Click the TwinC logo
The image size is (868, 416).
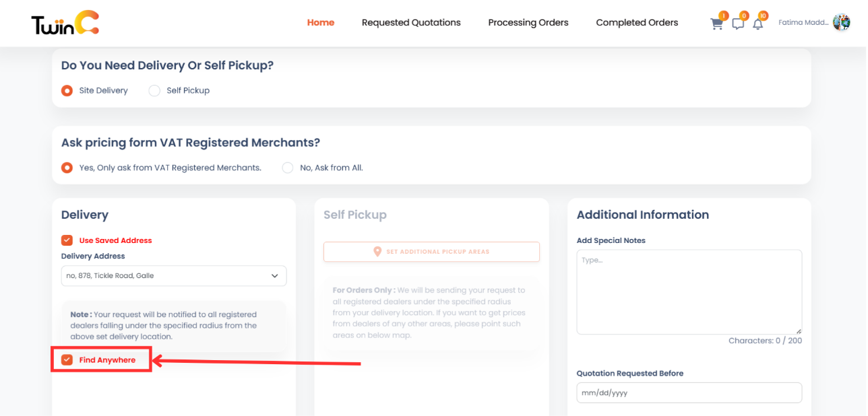(x=64, y=22)
